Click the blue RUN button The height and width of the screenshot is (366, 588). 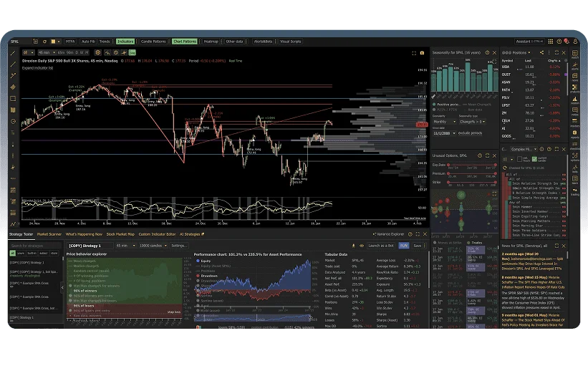[403, 246]
